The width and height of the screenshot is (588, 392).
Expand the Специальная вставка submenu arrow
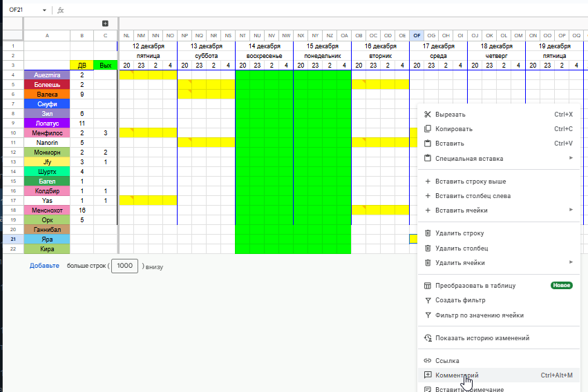(x=571, y=158)
